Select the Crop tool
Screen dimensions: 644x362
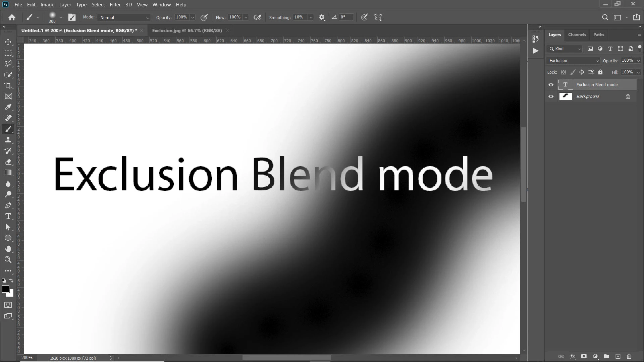tap(8, 85)
